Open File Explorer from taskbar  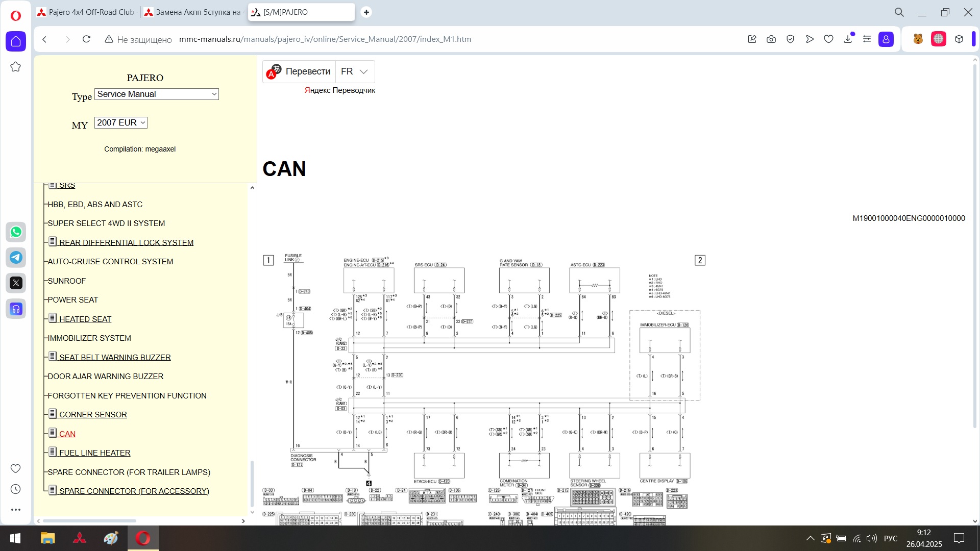[x=47, y=538]
